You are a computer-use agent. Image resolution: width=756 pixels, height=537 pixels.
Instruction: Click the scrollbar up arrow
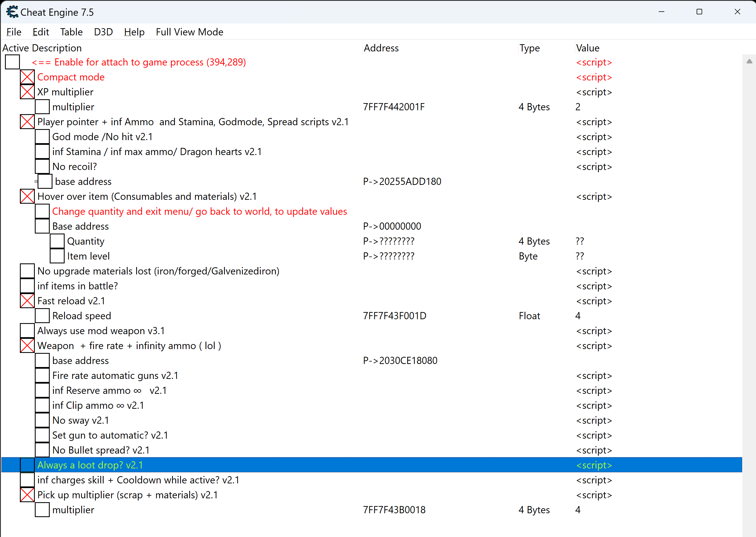[x=749, y=62]
